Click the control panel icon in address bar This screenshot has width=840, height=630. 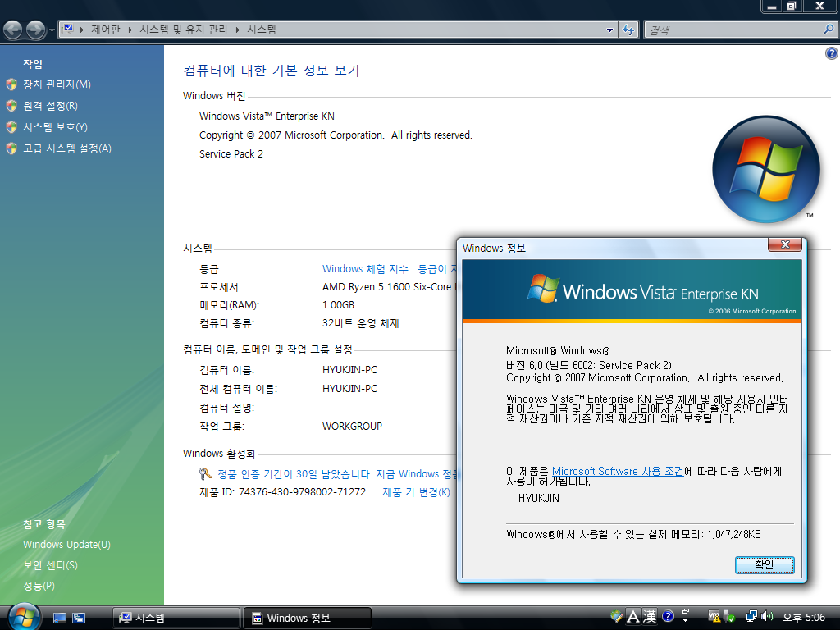(x=67, y=30)
